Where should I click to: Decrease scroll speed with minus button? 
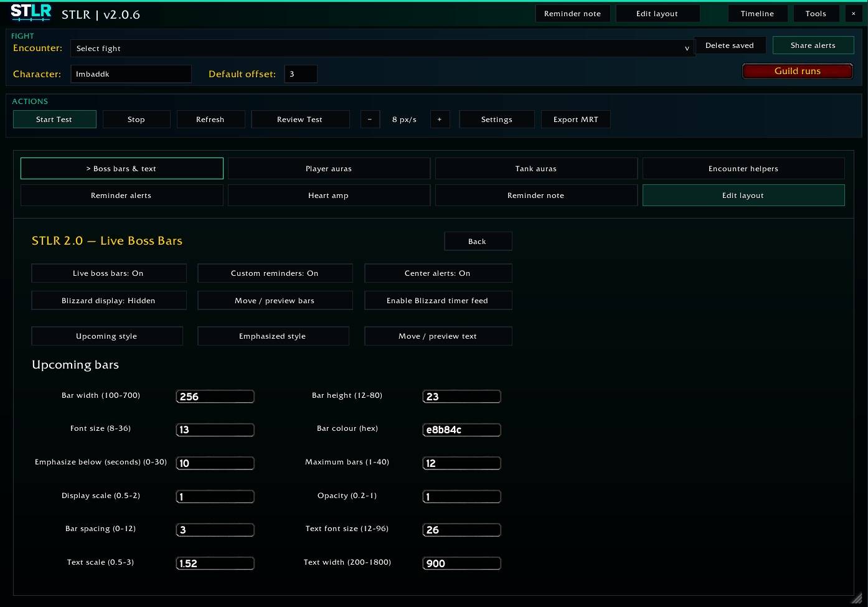370,120
